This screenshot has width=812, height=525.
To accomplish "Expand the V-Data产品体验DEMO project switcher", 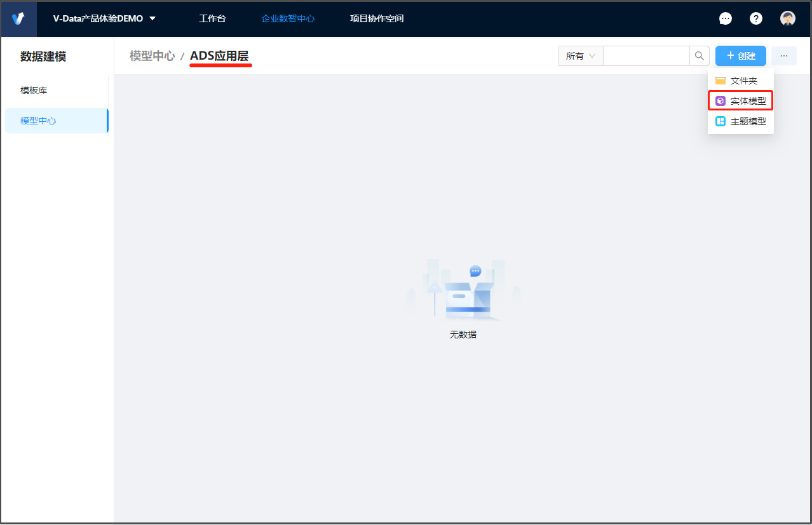I will [x=104, y=18].
